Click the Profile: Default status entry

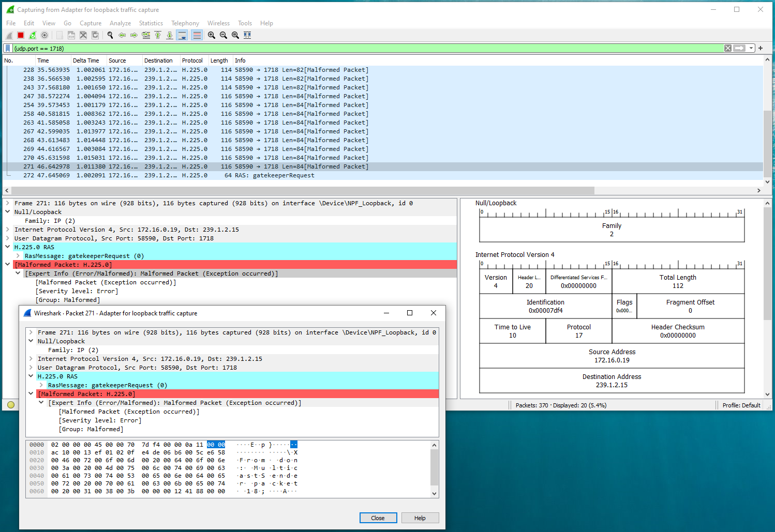741,405
